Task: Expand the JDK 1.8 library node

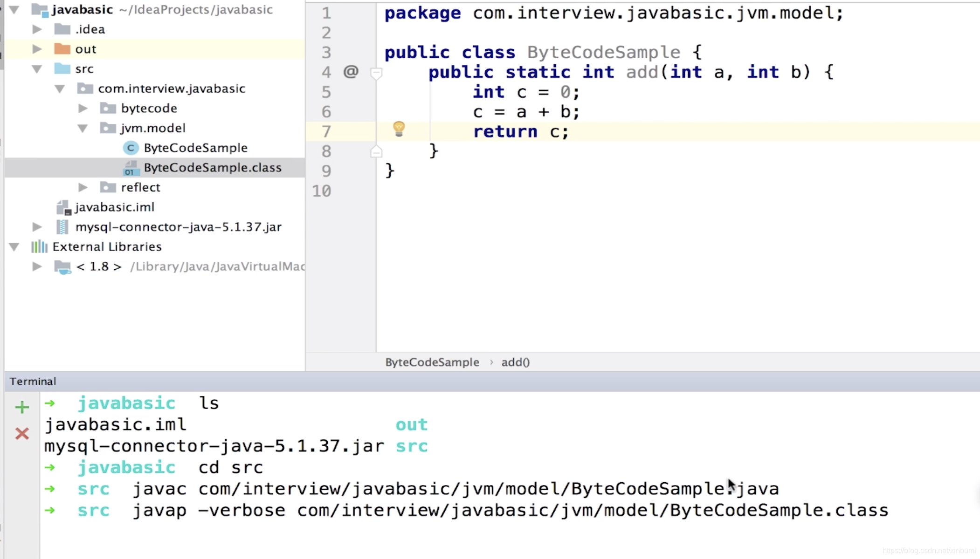Action: point(37,266)
